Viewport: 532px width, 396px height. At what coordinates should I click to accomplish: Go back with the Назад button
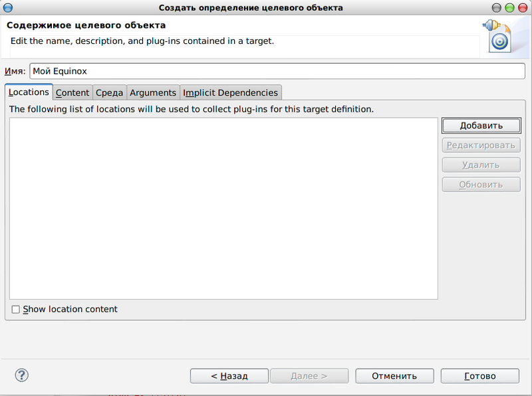coord(229,376)
